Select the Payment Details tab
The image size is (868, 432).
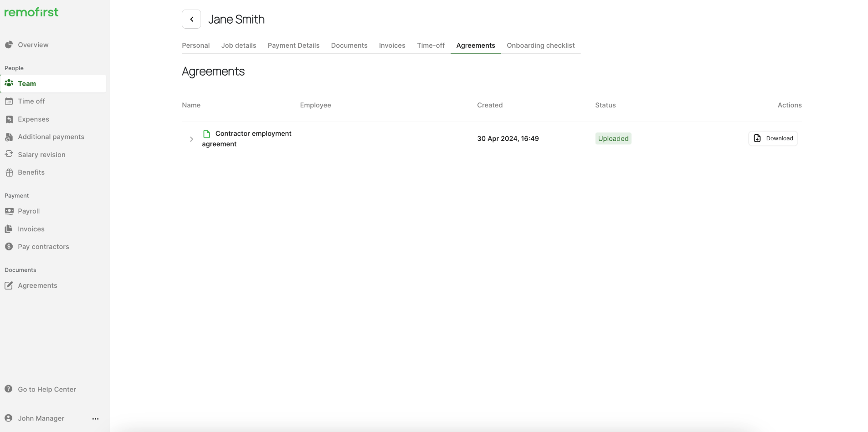tap(293, 46)
